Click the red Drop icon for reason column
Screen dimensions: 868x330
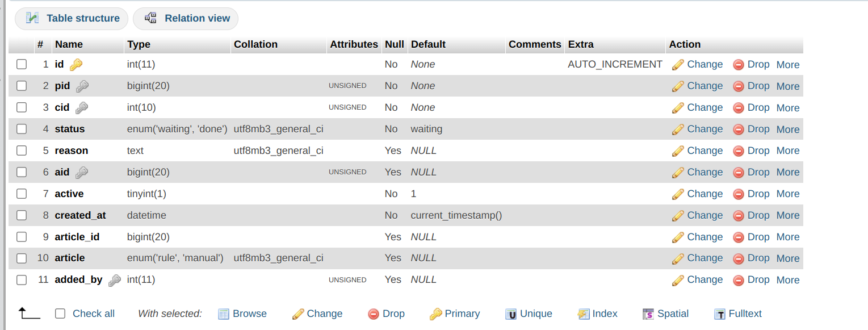[739, 151]
